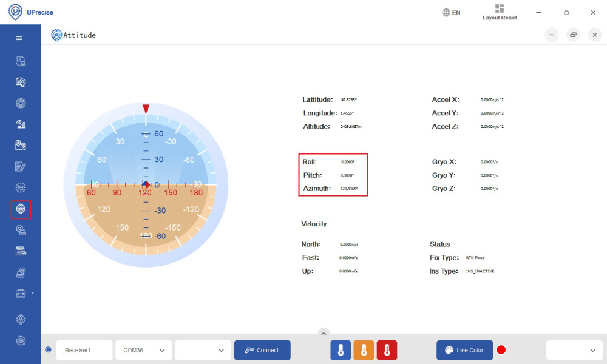This screenshot has width=607, height=364.
Task: Click the map with location pin sidebar icon
Action: 21,145
